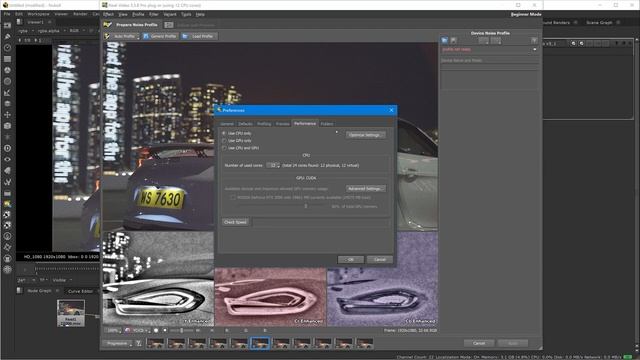Open the RGB display dropdown in Nuke viewer
Screen dimensions: 640x360
77,31
